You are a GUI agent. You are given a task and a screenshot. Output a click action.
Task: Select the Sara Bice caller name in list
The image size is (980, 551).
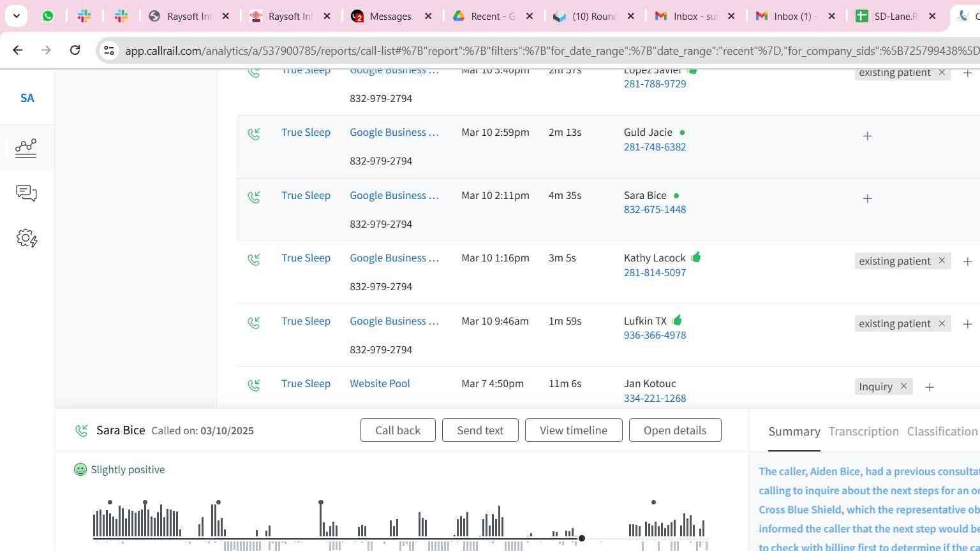645,195
